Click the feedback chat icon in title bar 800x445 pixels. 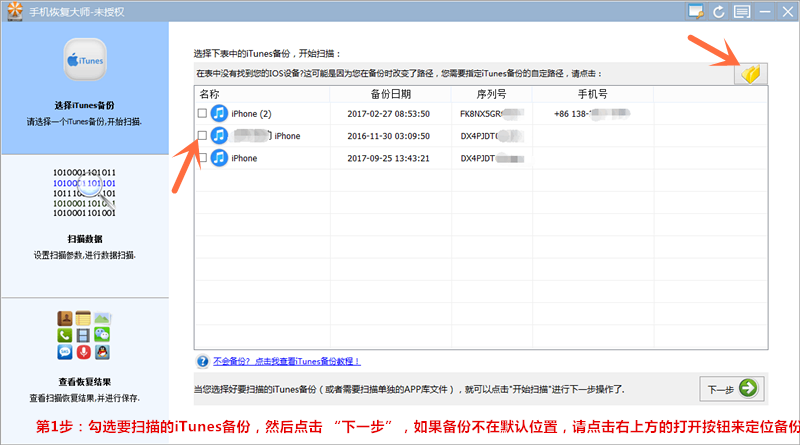(x=696, y=11)
